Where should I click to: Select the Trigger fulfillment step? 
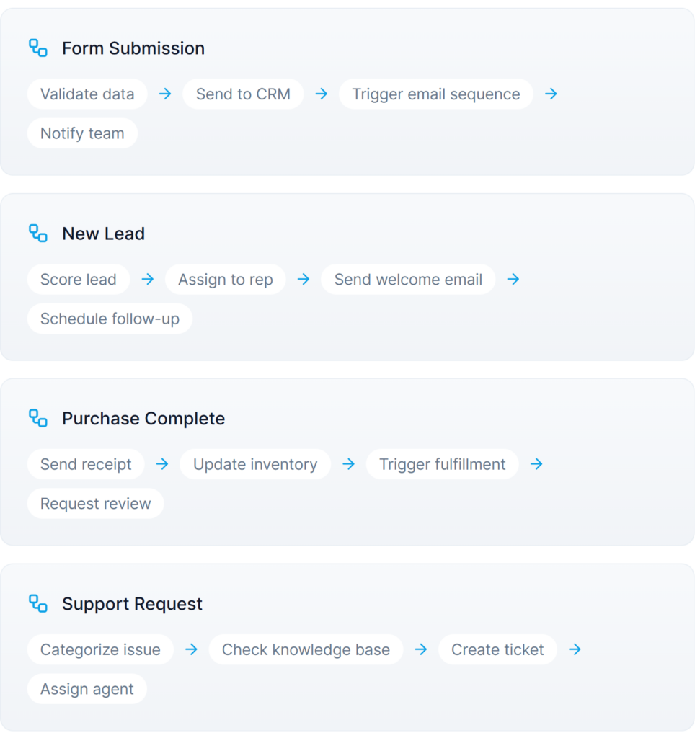coord(443,465)
